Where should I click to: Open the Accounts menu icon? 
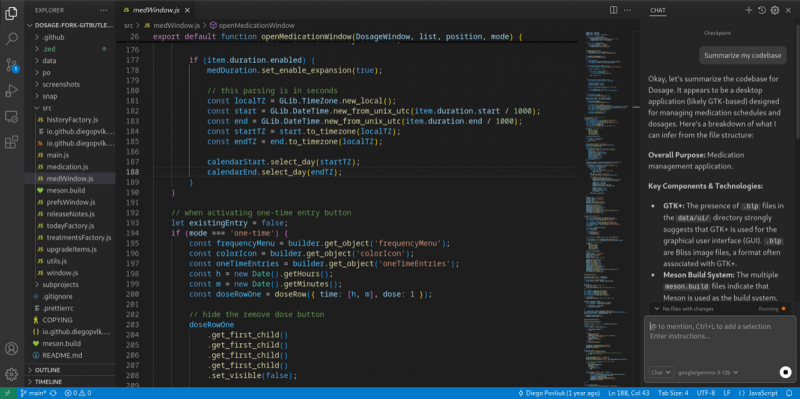coord(11,348)
